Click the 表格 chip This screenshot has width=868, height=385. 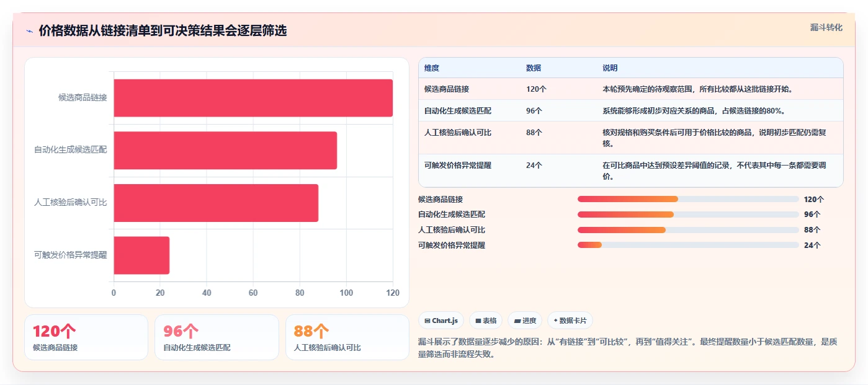[x=486, y=321]
